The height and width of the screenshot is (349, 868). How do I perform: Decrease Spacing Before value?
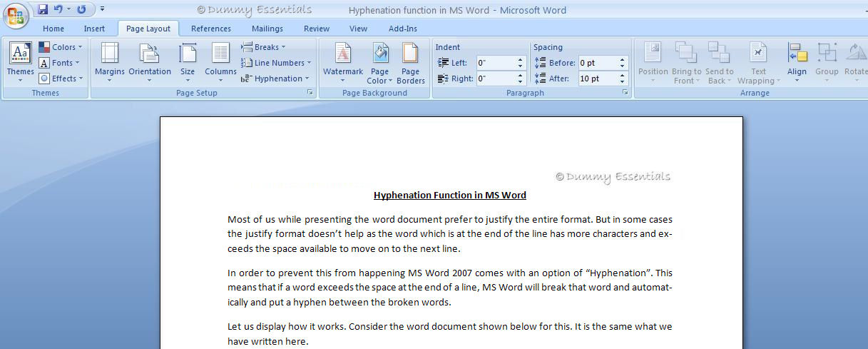tap(623, 66)
